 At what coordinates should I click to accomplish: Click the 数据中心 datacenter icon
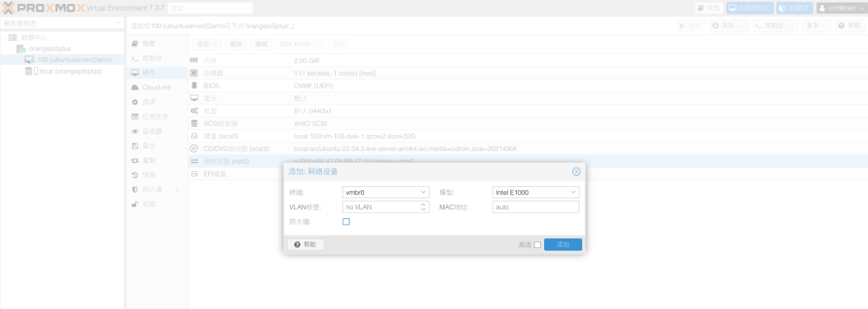click(13, 38)
